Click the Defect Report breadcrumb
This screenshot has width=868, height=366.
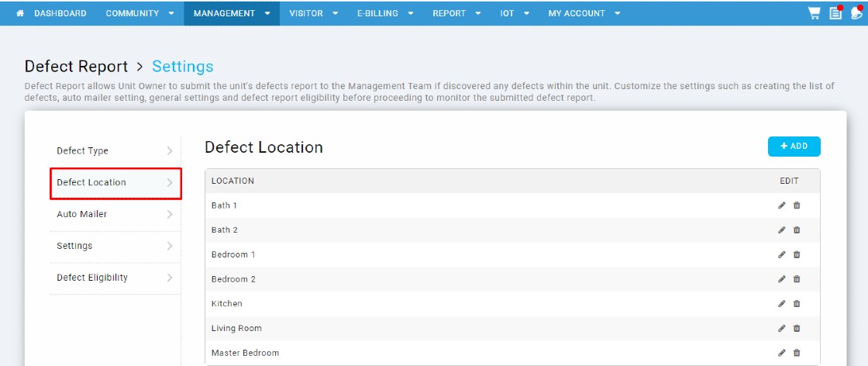[77, 67]
